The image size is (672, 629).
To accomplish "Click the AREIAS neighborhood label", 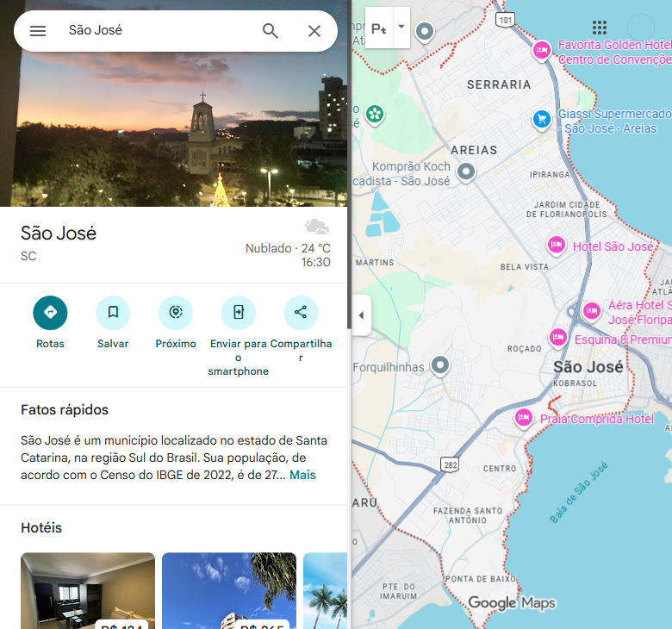I will point(474,150).
